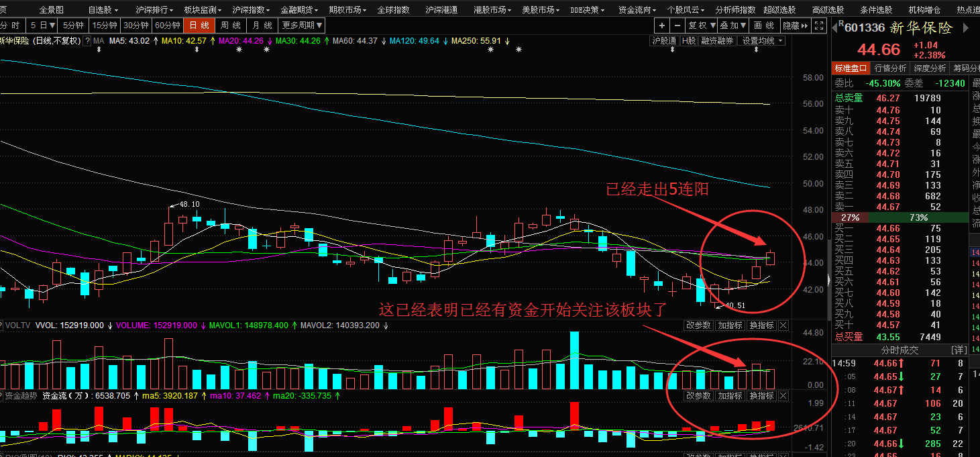
Task: Close the VOLTV volume indicator panel
Action: pyautogui.click(x=783, y=325)
